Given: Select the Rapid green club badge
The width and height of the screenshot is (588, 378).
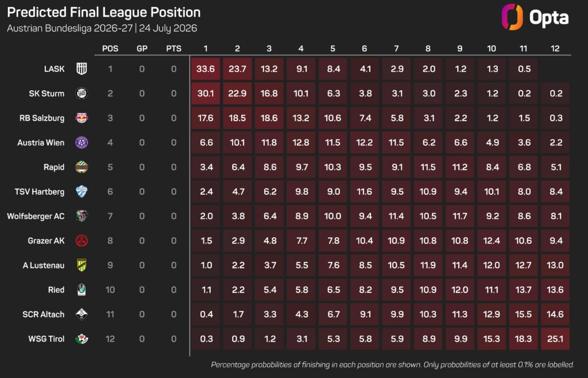Looking at the screenshot, I should (82, 167).
